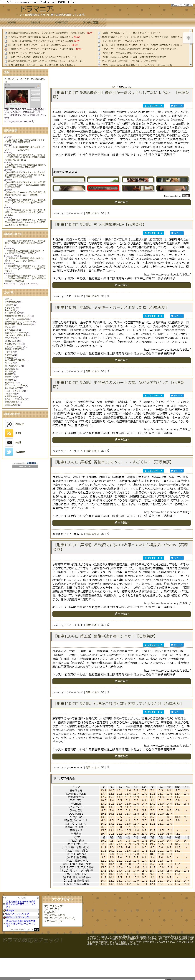This screenshot has width=195, height=980.
Task: Click tweet button on 第8話最終回 post
Action: click(x=176, y=105)
